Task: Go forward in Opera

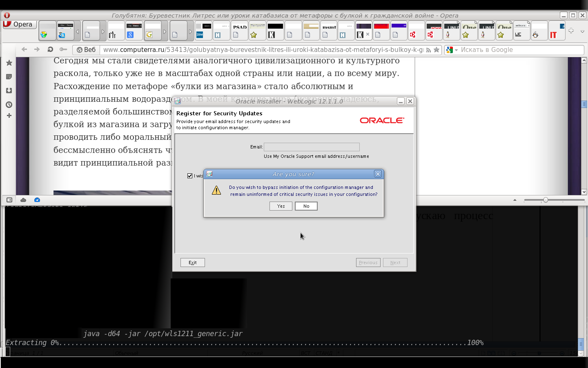Action: (37, 49)
